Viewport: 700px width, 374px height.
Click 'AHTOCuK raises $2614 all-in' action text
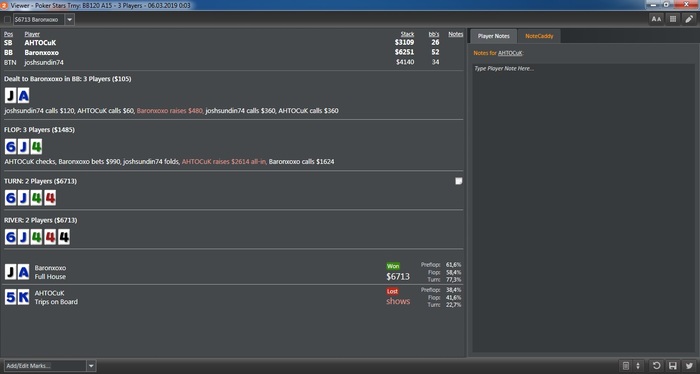tap(224, 162)
